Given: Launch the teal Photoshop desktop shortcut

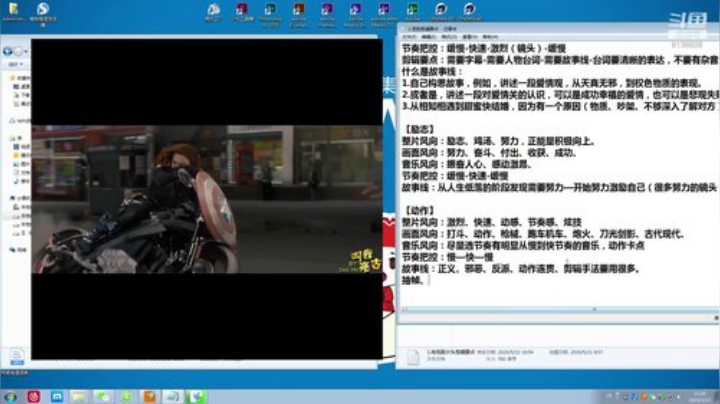Looking at the screenshot, I should tap(270, 14).
